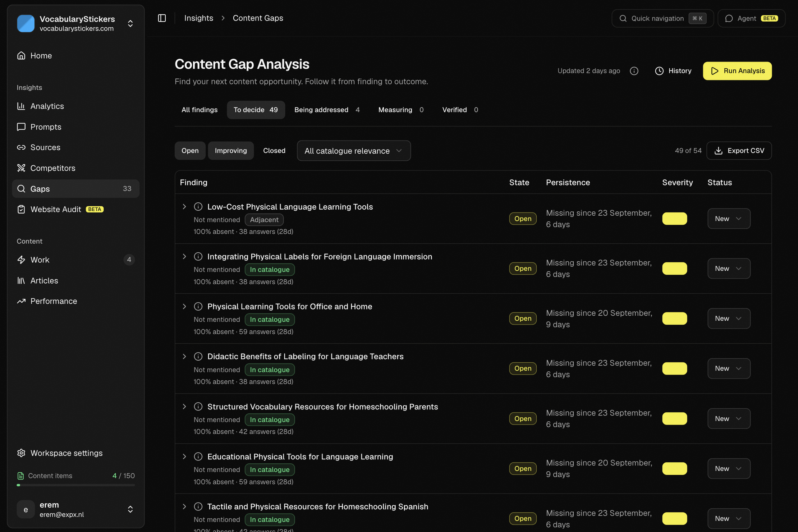Select Gaps in the sidebar
Image resolution: width=798 pixels, height=532 pixels.
[x=76, y=189]
